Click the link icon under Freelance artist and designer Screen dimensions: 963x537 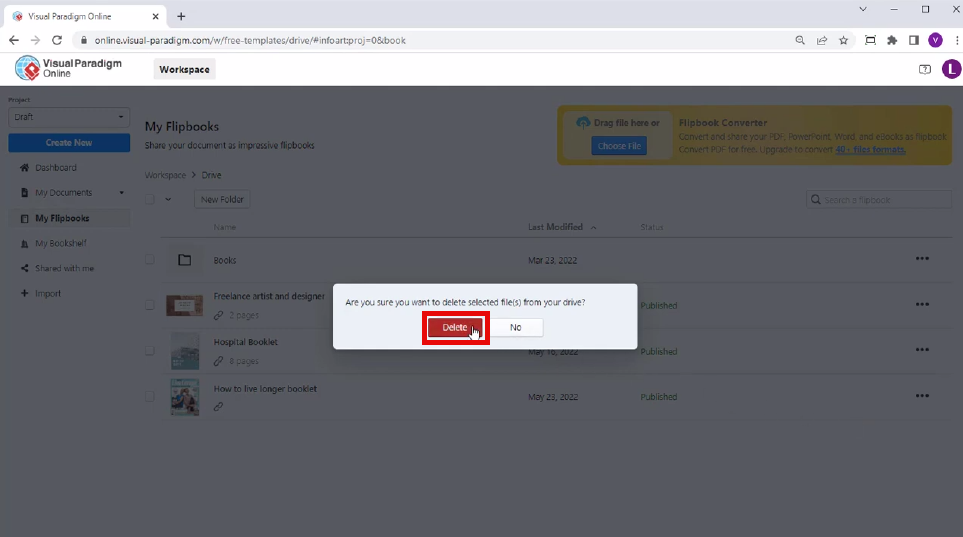tap(219, 315)
